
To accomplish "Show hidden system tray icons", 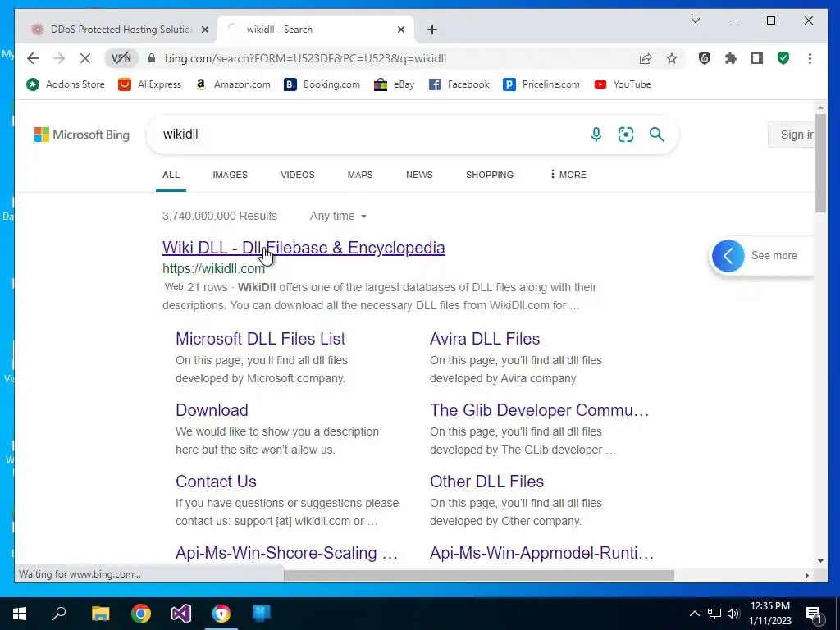I will [x=694, y=614].
